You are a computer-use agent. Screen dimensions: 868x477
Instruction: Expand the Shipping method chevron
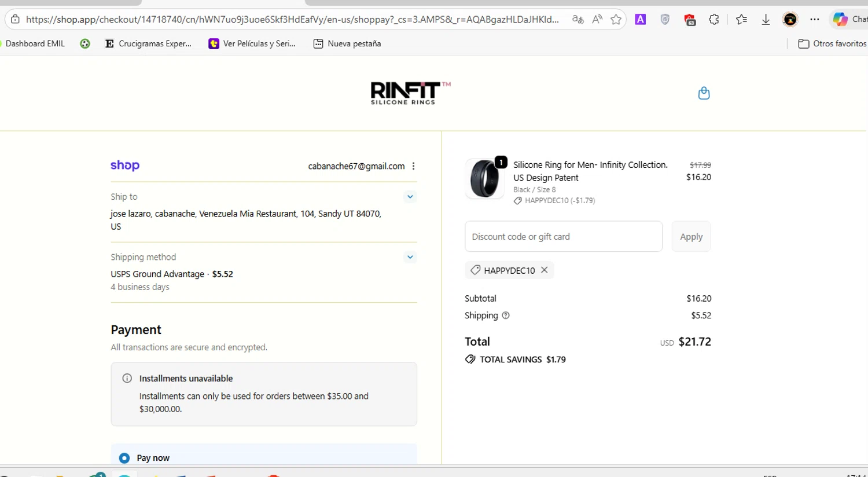click(x=410, y=257)
